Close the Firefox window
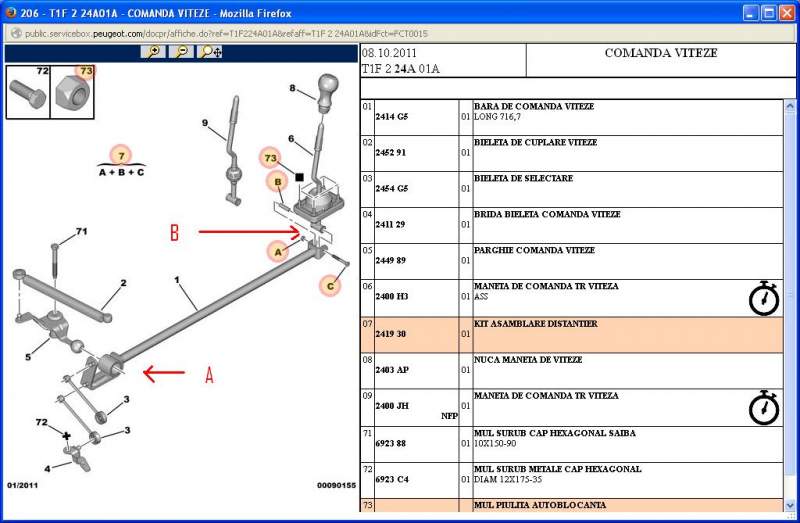The width and height of the screenshot is (800, 523). [787, 13]
